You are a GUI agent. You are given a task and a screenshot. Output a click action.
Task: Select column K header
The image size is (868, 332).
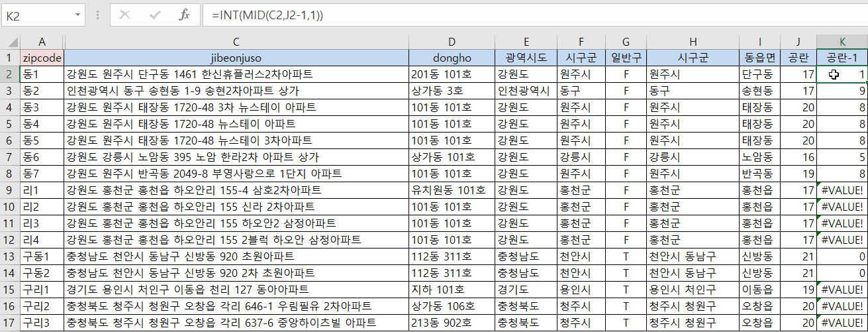point(842,41)
